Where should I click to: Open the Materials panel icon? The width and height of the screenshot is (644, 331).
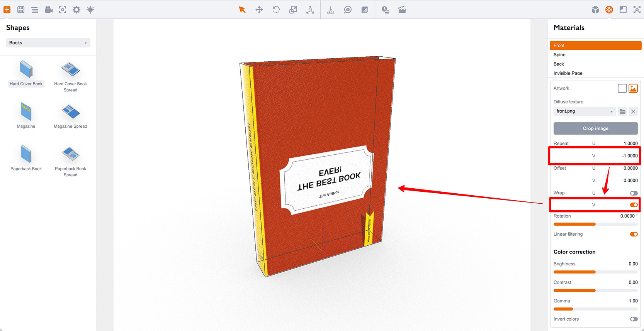[609, 10]
